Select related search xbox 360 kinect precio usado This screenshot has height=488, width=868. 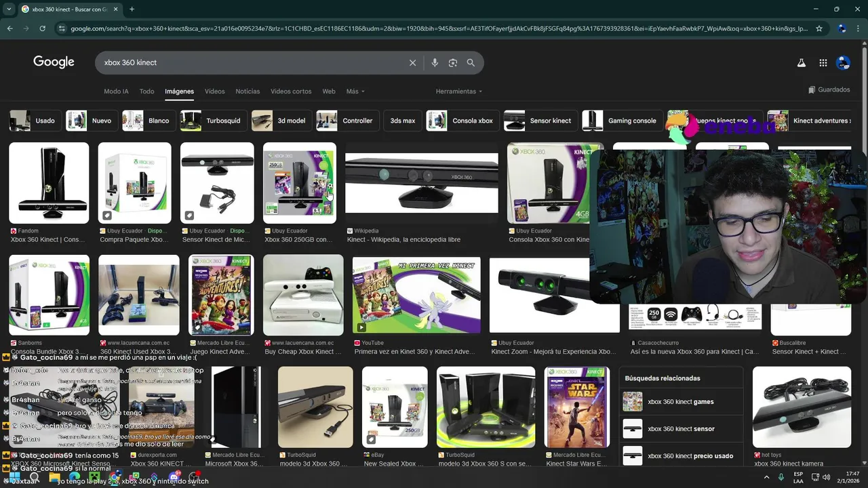(681, 455)
